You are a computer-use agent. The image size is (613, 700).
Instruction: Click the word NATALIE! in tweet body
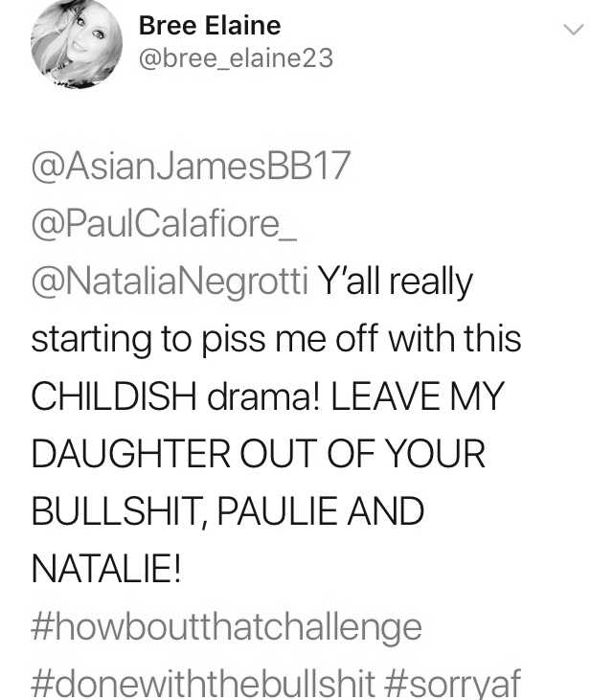pos(106,569)
